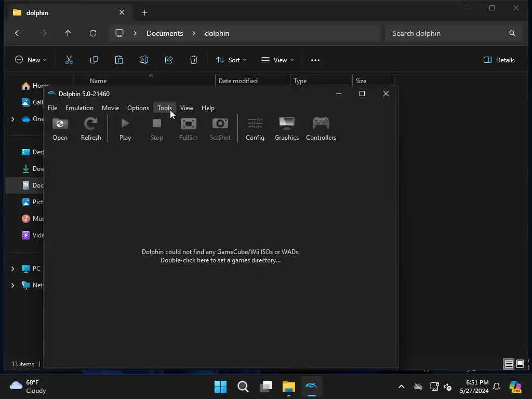The image size is (532, 399).
Task: Click dolphin in the address breadcrumb
Action: click(217, 33)
